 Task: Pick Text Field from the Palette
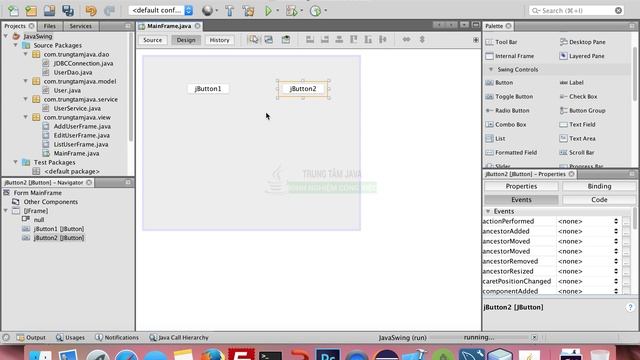577,124
